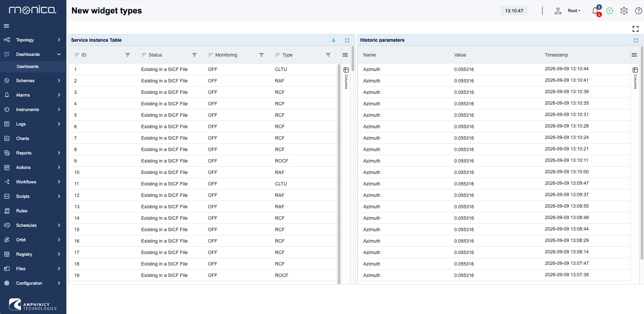This screenshot has width=644, height=314.
Task: Open Historic parameters table menu
Action: pos(634,55)
